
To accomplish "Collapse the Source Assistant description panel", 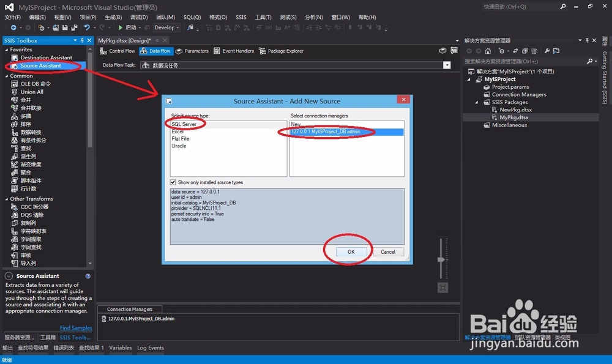I will [x=9, y=276].
